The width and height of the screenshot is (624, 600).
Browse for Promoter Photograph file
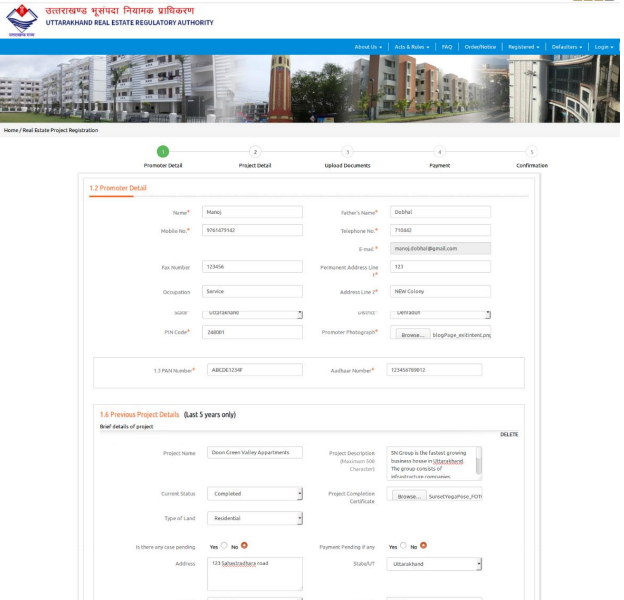coord(413,335)
